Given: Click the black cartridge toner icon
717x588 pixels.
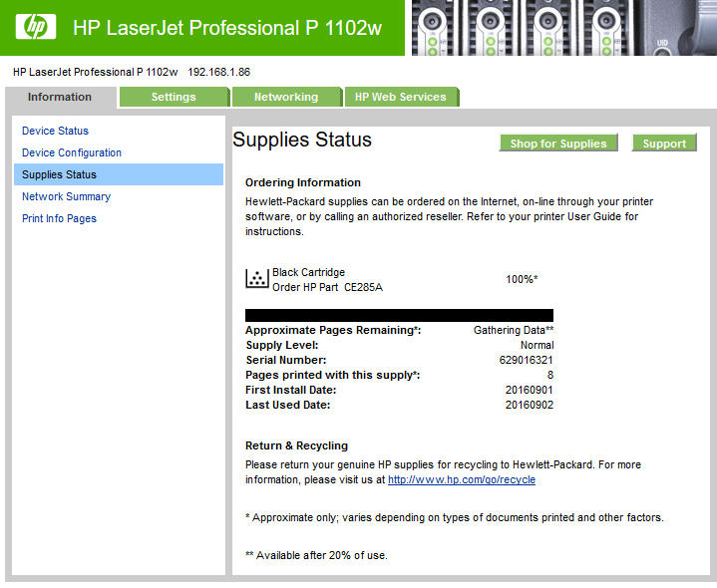Looking at the screenshot, I should point(256,279).
